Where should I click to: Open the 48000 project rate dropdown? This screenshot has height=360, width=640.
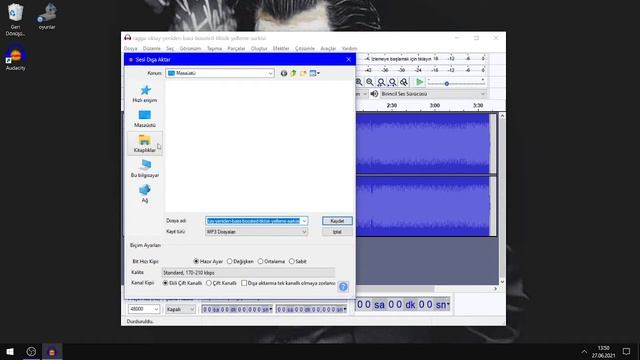click(x=144, y=309)
